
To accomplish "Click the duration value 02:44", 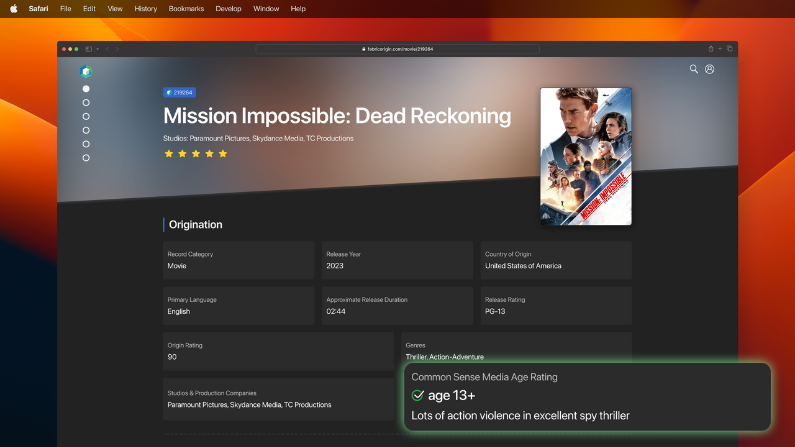I will coord(336,311).
